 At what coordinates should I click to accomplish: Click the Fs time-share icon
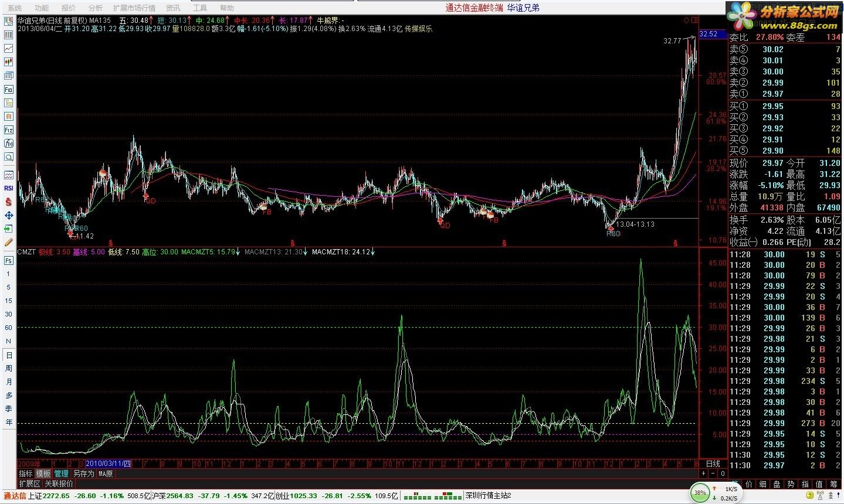[9, 260]
